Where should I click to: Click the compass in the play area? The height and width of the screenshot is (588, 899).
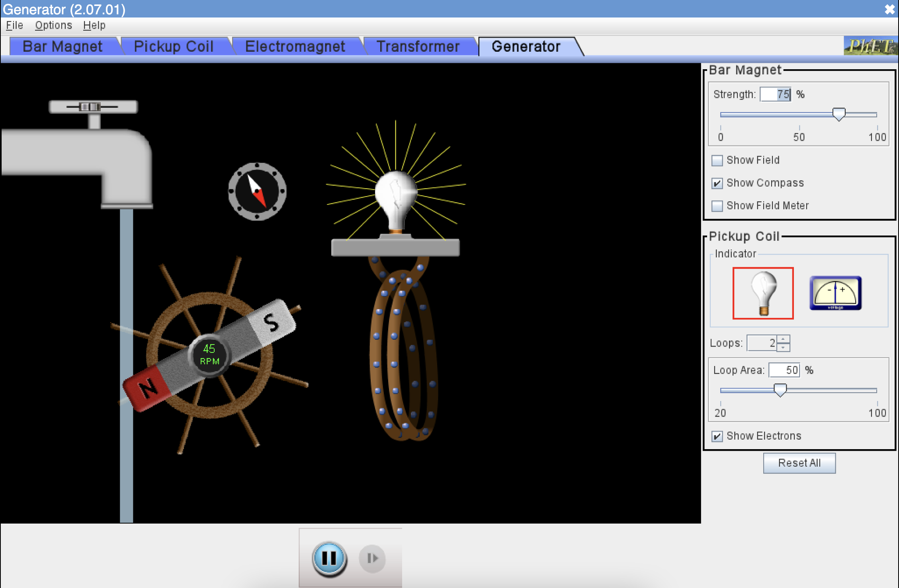click(x=257, y=191)
